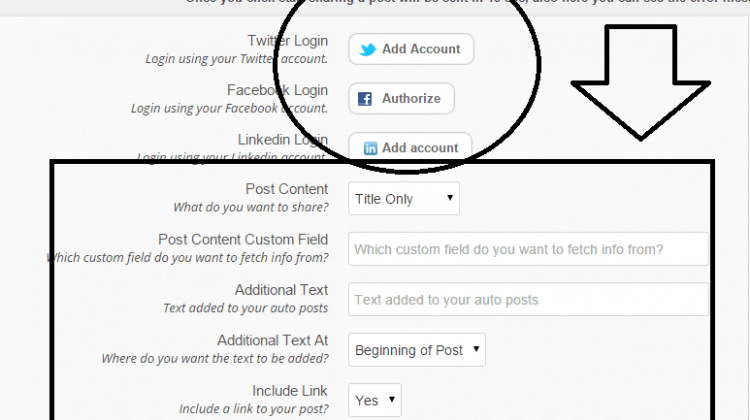Open the Include Link dropdown
Screen dimensions: 750x420
click(x=375, y=400)
